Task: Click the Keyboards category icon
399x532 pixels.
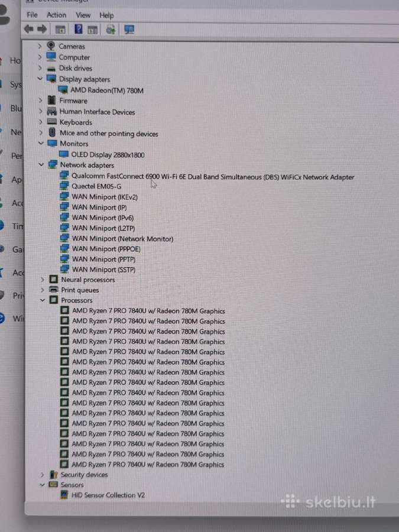Action: point(52,121)
